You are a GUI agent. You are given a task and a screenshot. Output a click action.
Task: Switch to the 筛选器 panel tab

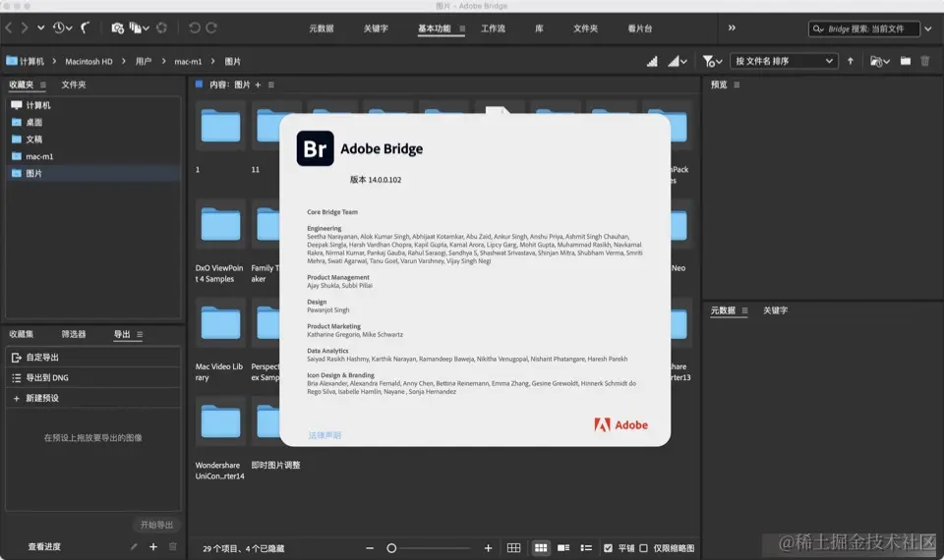(x=74, y=334)
